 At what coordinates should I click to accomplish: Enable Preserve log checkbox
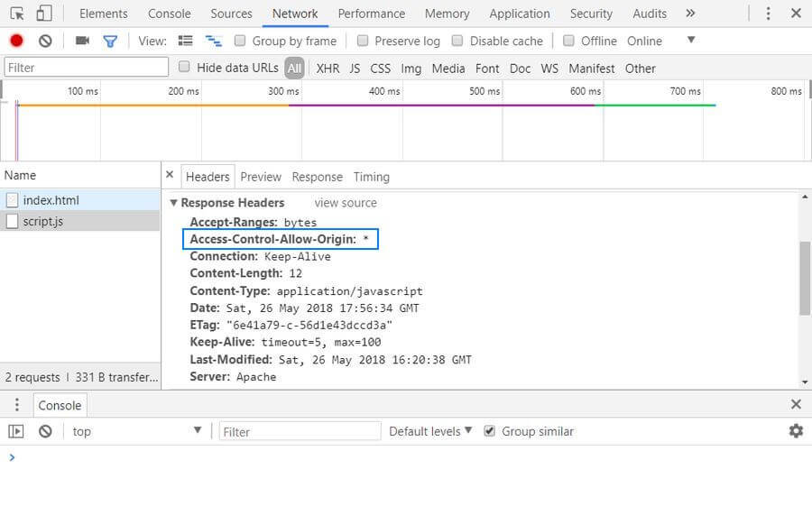pos(363,40)
